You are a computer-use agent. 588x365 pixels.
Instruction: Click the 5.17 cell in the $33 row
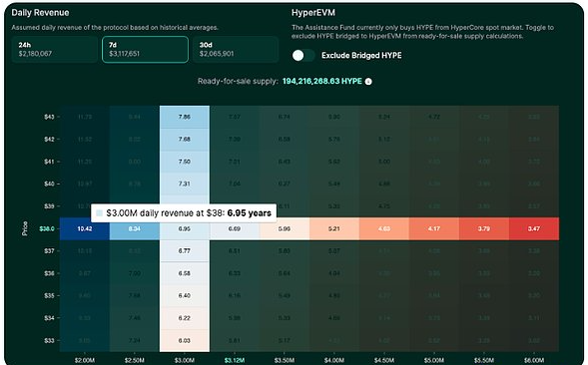pos(285,341)
